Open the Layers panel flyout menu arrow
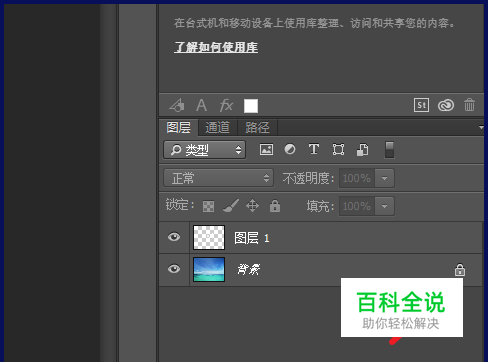Screen dimensions: 488x362 pos(481,127)
